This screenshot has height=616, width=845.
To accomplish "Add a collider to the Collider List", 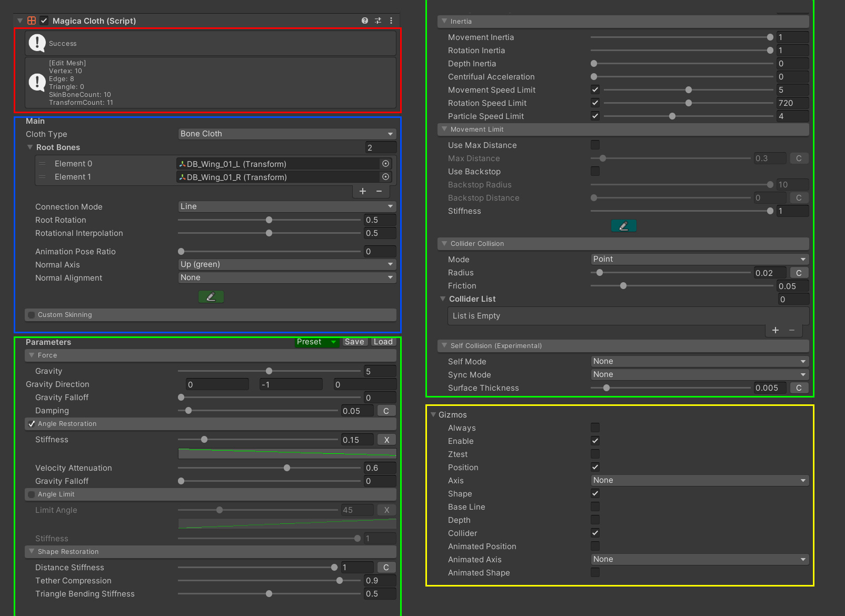I will pyautogui.click(x=776, y=330).
